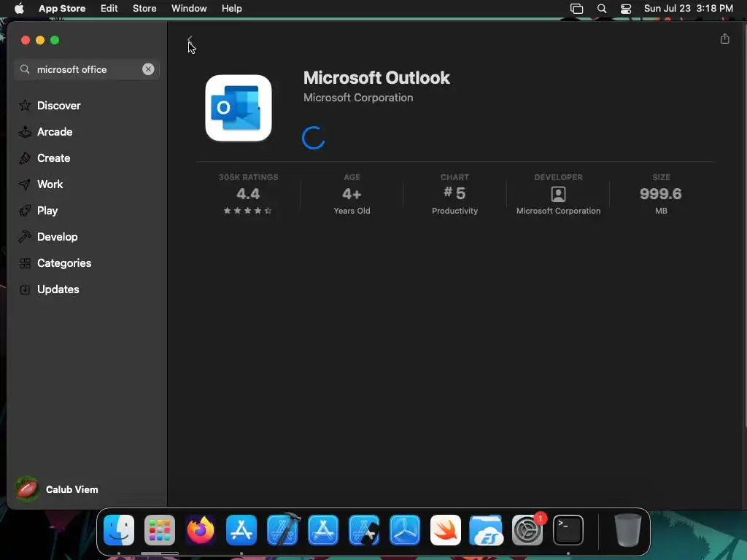Open the Calub Viem account

coord(56,489)
